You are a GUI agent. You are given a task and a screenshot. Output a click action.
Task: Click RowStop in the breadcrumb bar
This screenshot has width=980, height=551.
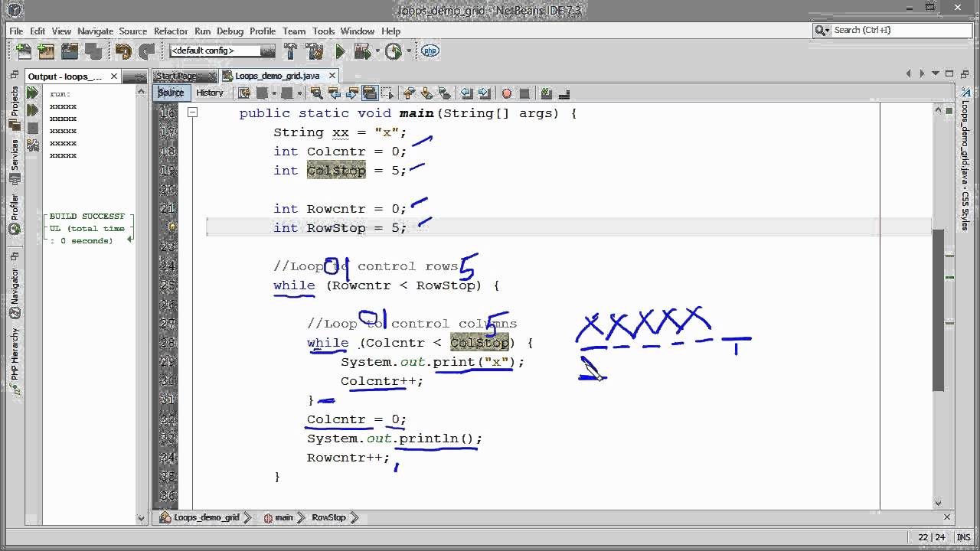click(x=328, y=517)
